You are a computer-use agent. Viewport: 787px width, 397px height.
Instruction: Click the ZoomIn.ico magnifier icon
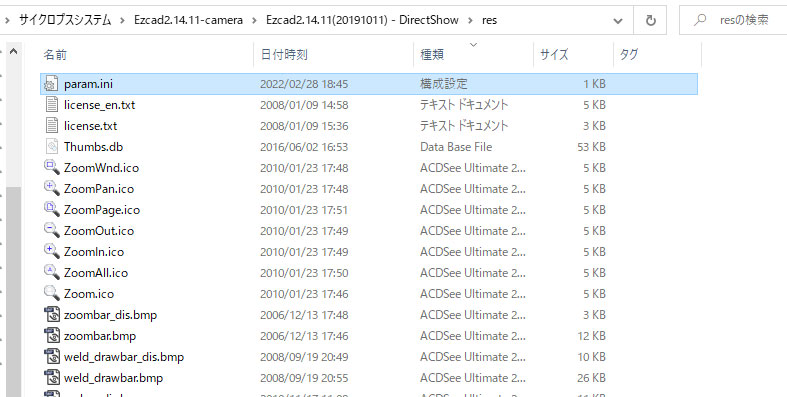[52, 252]
